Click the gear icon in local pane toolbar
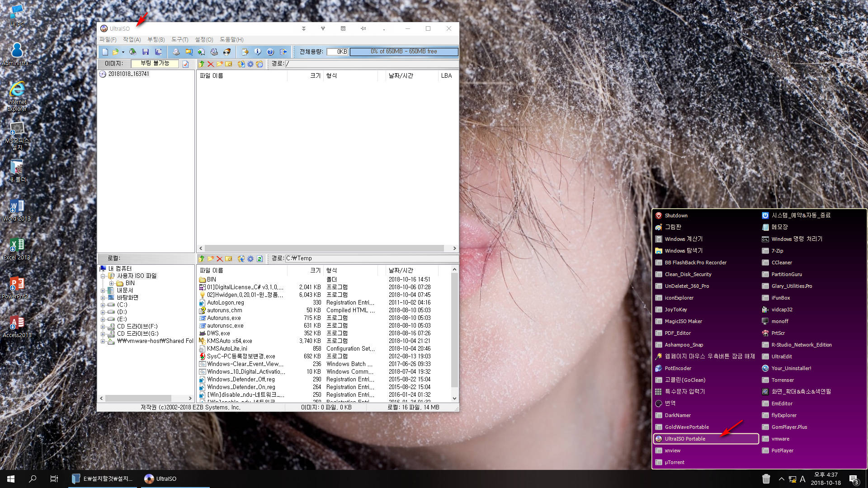This screenshot has height=488, width=868. pos(250,259)
